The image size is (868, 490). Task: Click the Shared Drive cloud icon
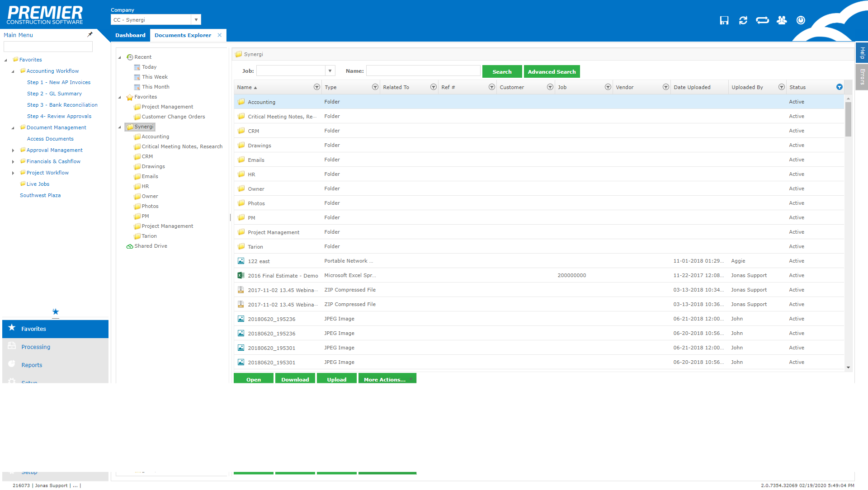[x=130, y=246]
